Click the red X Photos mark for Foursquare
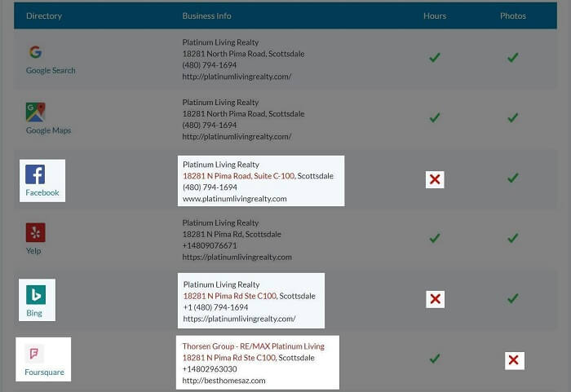 [515, 360]
